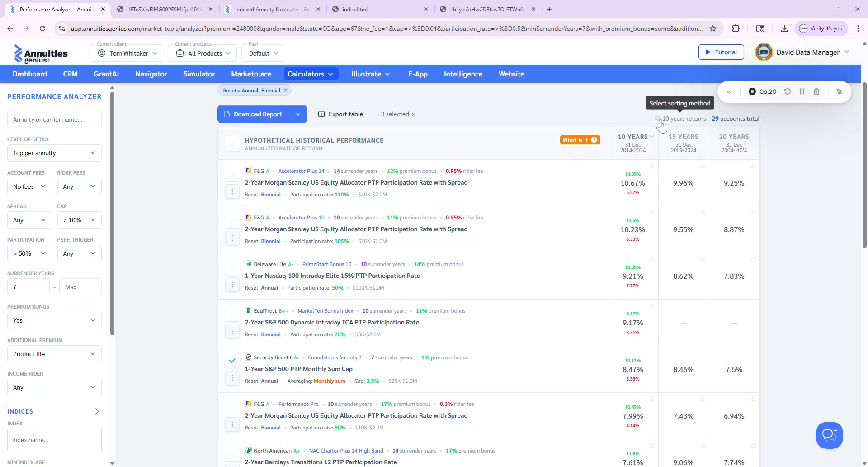The height and width of the screenshot is (467, 868).
Task: Check the F&G Accelerator Plus 14 row
Action: point(232,174)
